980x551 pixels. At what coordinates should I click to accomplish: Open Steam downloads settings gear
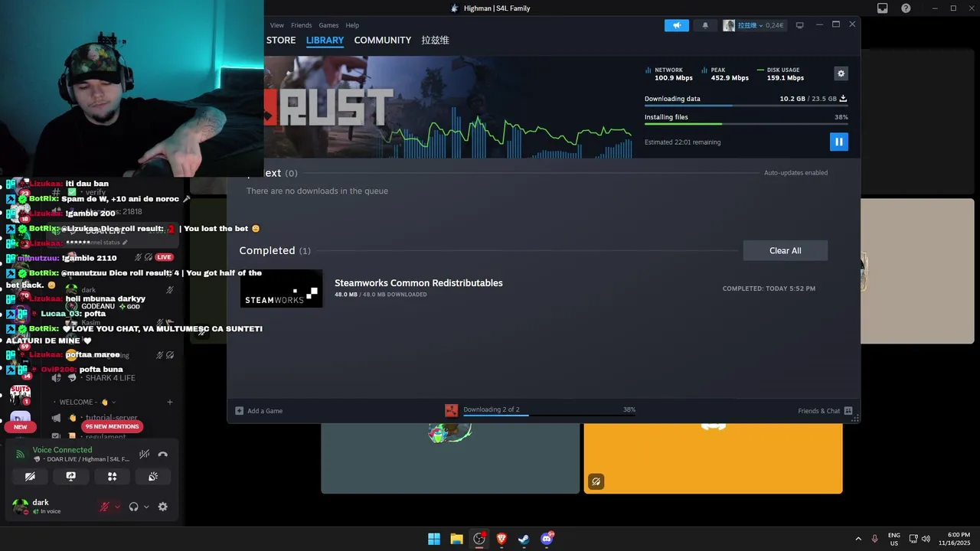841,73
